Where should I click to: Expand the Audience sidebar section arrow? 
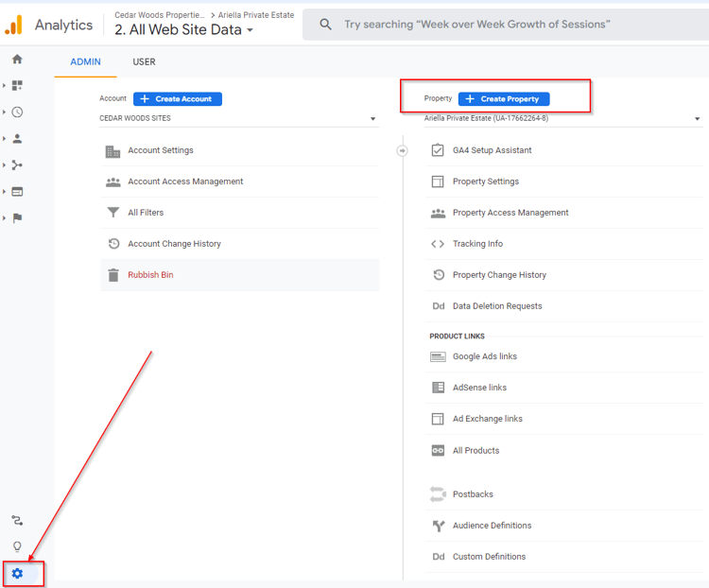[x=4, y=139]
